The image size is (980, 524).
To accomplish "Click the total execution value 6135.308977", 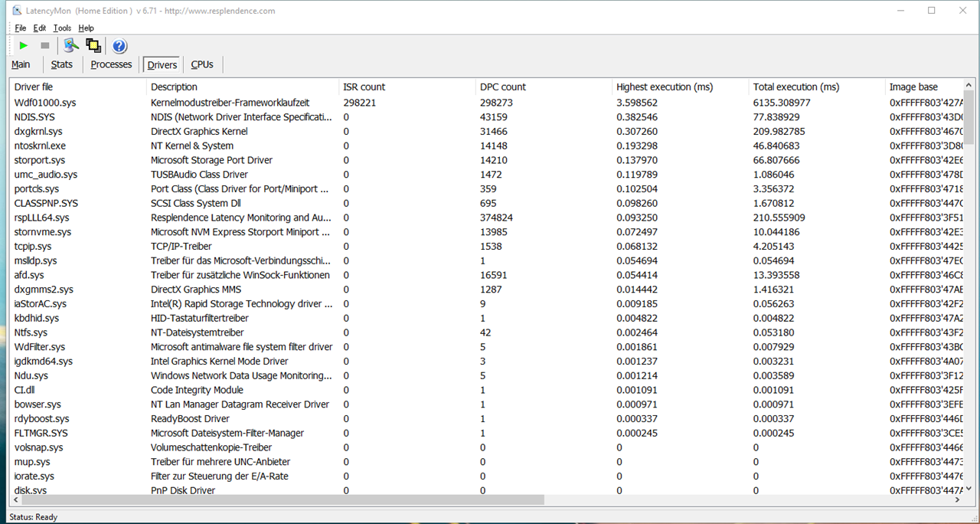I will 782,103.
